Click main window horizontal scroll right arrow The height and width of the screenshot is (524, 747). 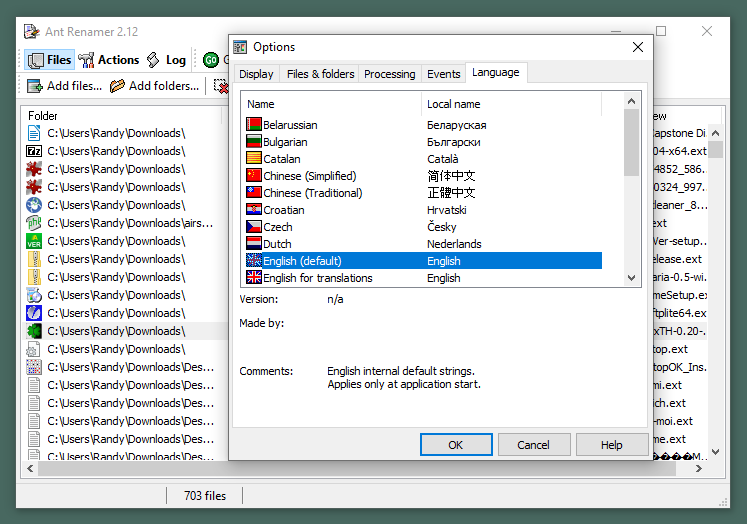[699, 469]
